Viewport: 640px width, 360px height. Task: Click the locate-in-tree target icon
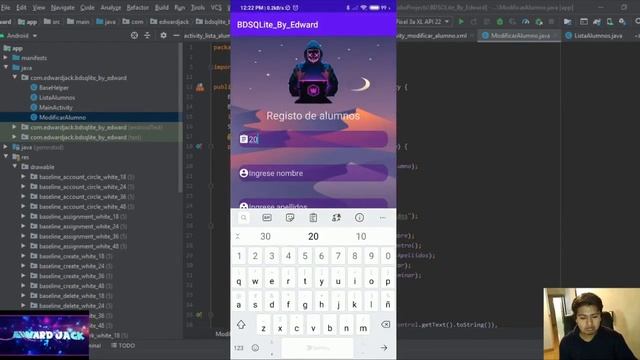click(x=134, y=36)
